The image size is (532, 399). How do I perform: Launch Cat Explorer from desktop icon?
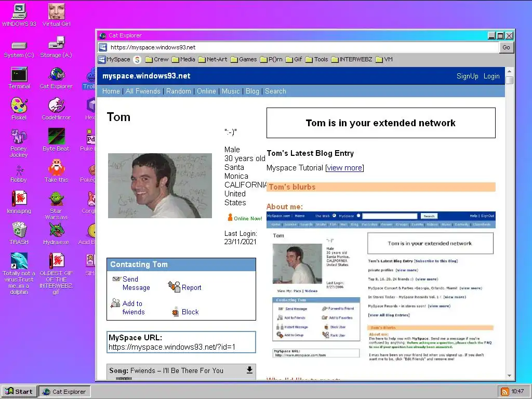tap(56, 78)
